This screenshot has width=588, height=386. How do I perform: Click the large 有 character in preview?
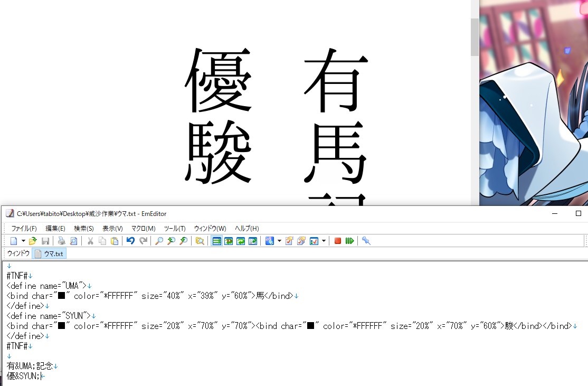point(336,80)
